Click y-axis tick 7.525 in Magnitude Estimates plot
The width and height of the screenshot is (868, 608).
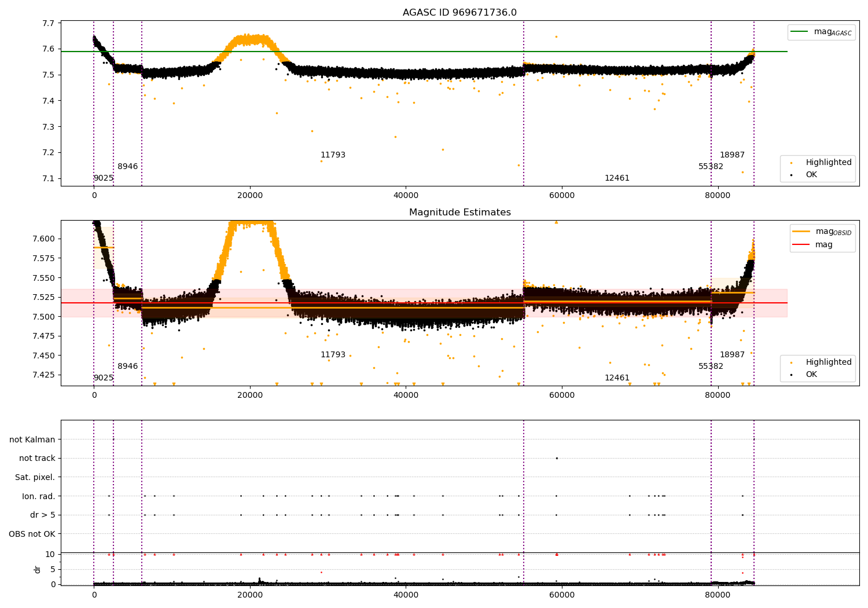click(x=44, y=297)
